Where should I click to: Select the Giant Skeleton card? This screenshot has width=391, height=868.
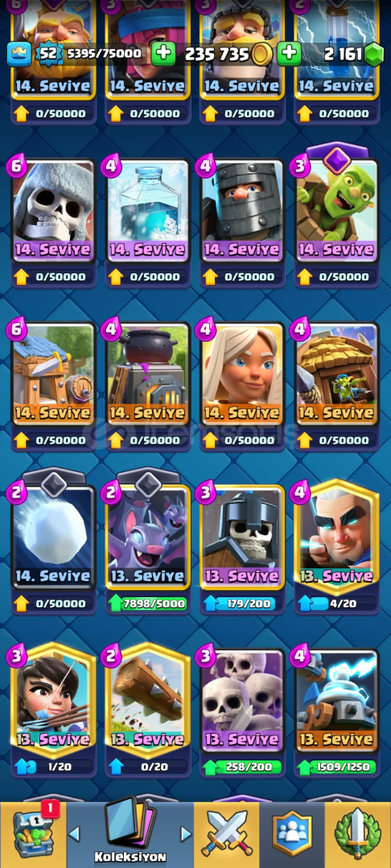(x=53, y=211)
